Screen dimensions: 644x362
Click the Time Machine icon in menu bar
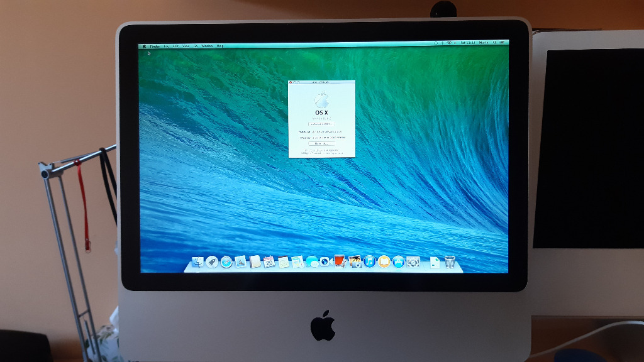pos(436,43)
